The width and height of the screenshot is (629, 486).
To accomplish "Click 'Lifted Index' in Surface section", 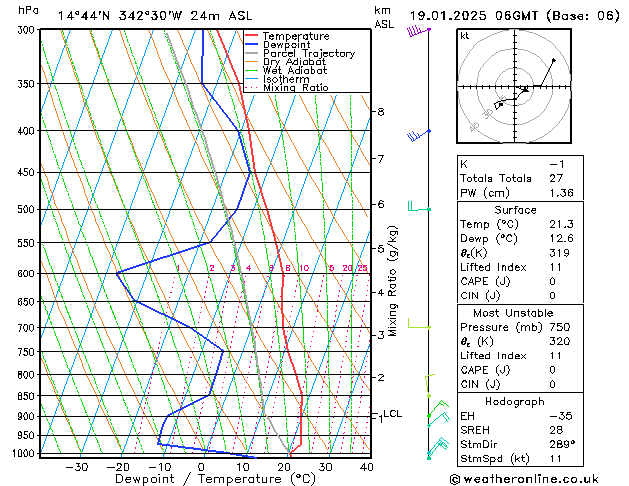I will point(493,267).
